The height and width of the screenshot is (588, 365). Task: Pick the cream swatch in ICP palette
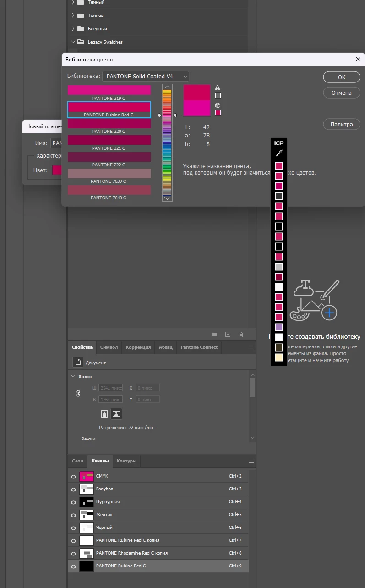[279, 357]
